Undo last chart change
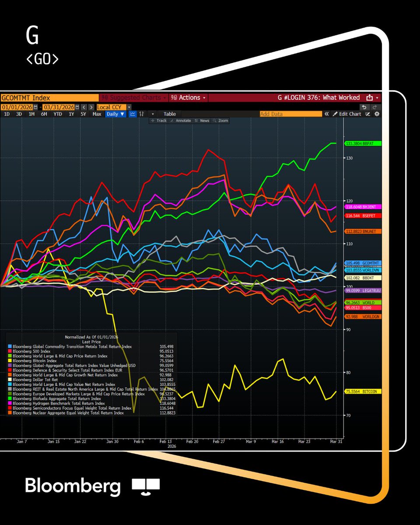Viewport: 420px width, 525px height. tap(365, 107)
